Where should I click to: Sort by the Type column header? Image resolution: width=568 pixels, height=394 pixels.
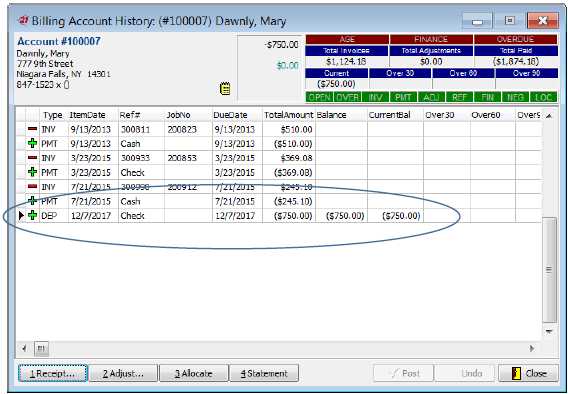pos(53,115)
